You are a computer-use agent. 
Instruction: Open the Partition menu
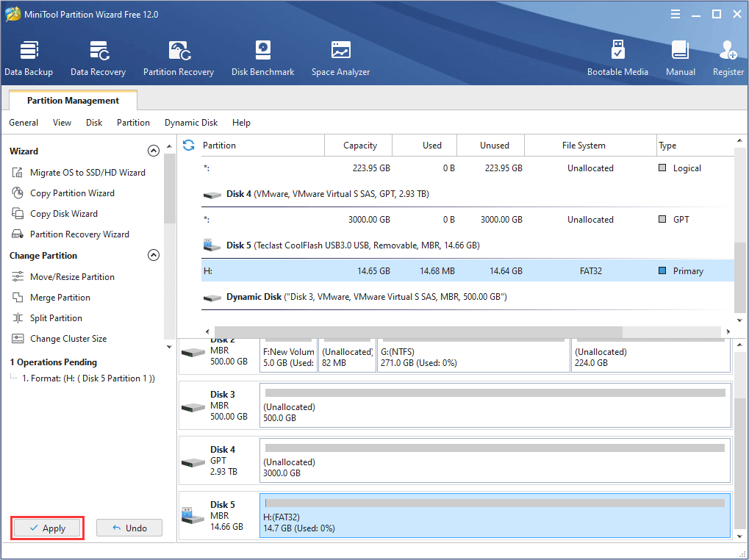point(133,123)
